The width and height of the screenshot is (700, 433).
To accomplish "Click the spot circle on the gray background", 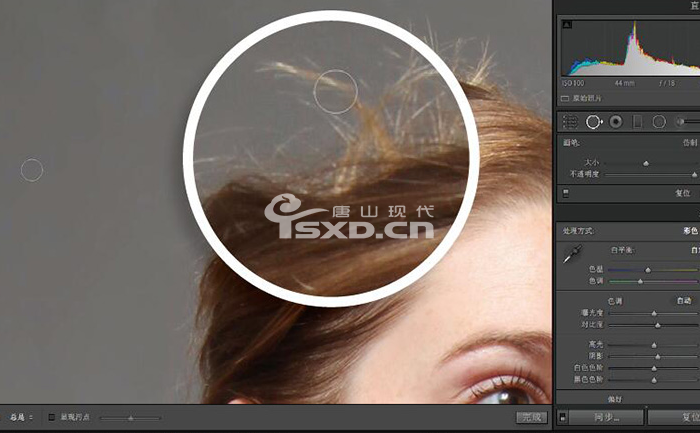I will [32, 170].
